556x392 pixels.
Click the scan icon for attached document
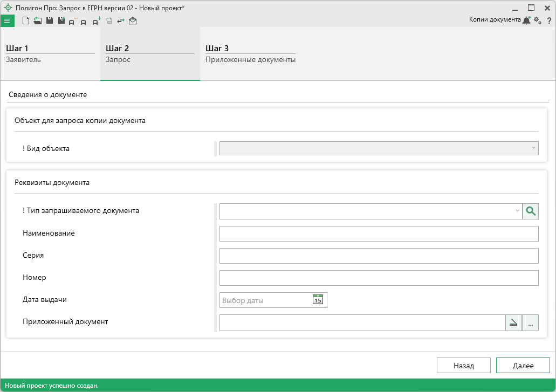513,323
